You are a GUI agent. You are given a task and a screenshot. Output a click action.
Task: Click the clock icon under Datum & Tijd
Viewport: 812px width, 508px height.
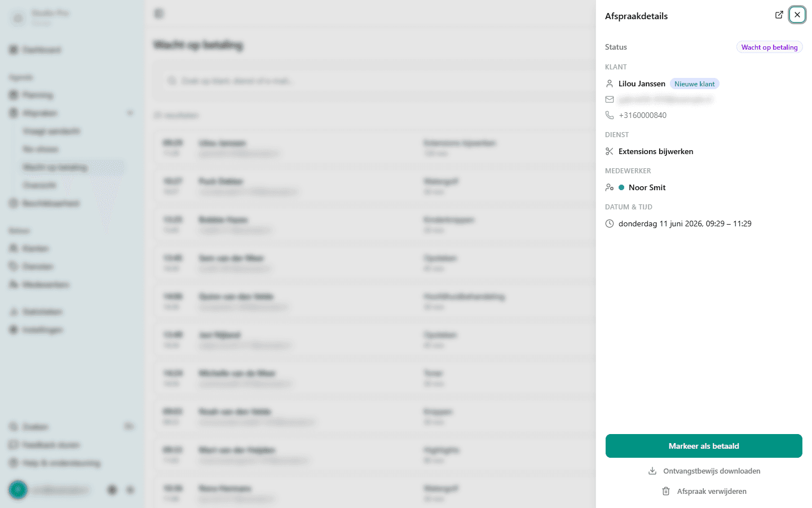coord(610,224)
